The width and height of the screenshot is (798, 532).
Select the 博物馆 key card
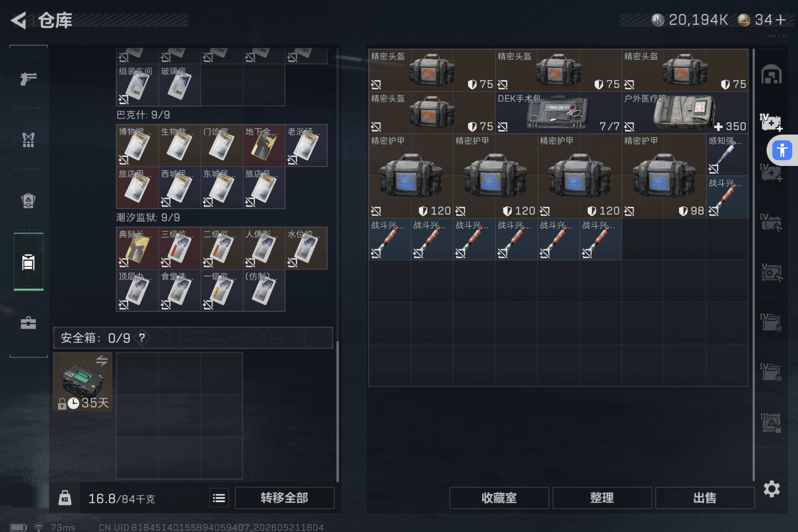137,145
